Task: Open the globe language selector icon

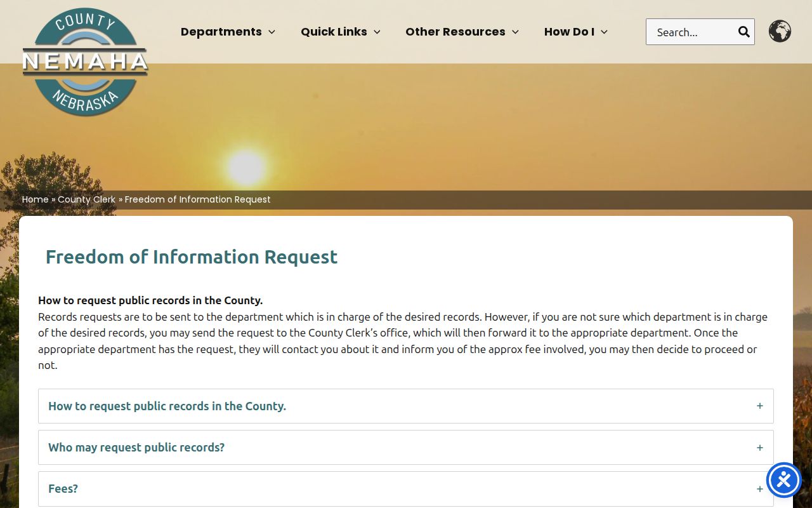Action: coord(780,31)
